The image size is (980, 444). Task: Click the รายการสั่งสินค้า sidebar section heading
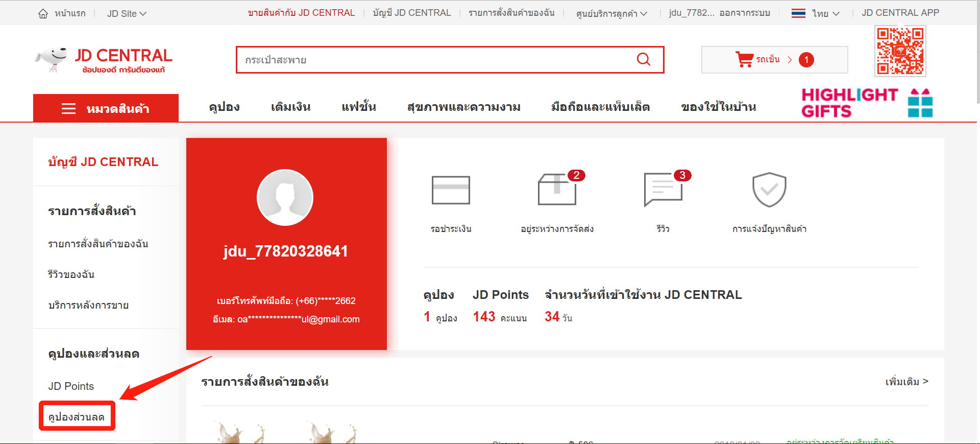click(92, 211)
